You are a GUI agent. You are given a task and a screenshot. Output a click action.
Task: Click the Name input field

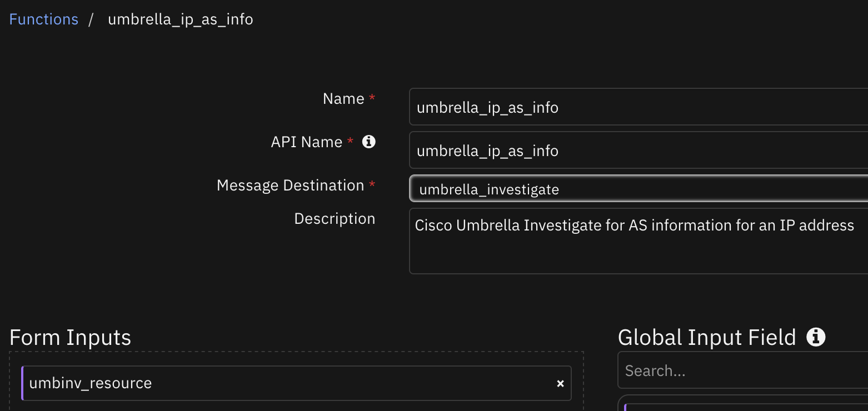tap(638, 107)
